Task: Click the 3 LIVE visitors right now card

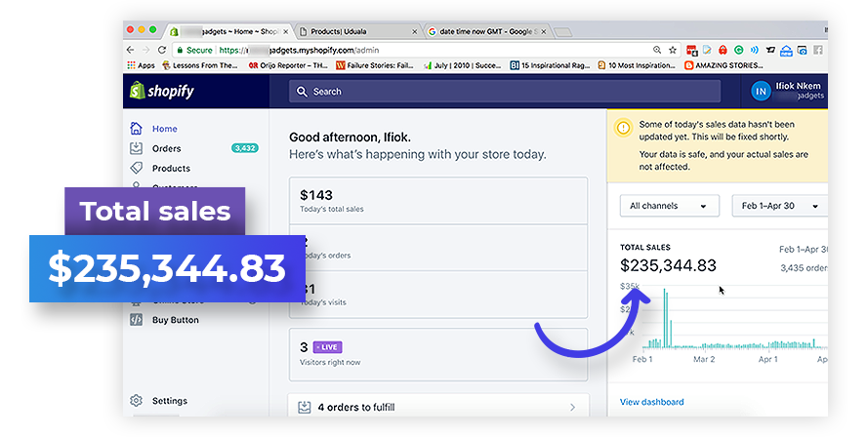Action: pos(438,354)
